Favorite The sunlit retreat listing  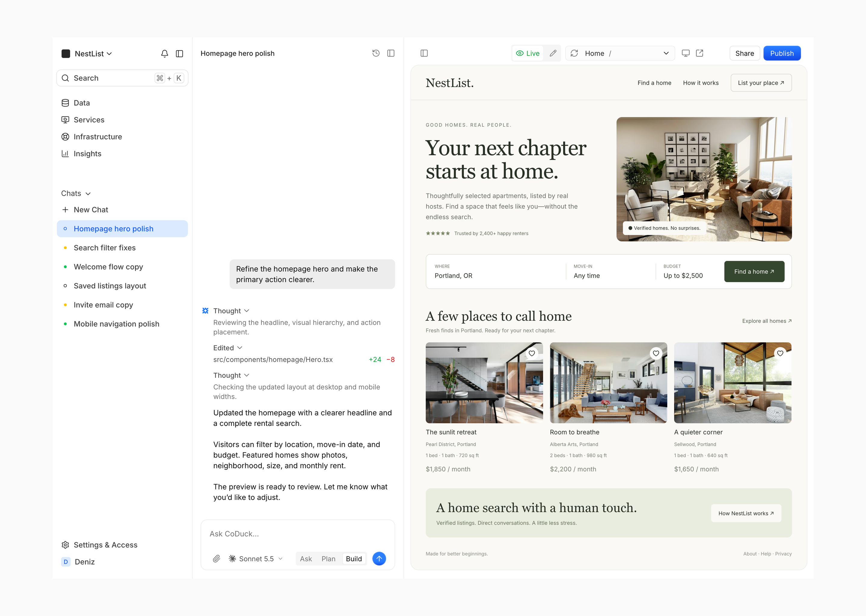[532, 353]
